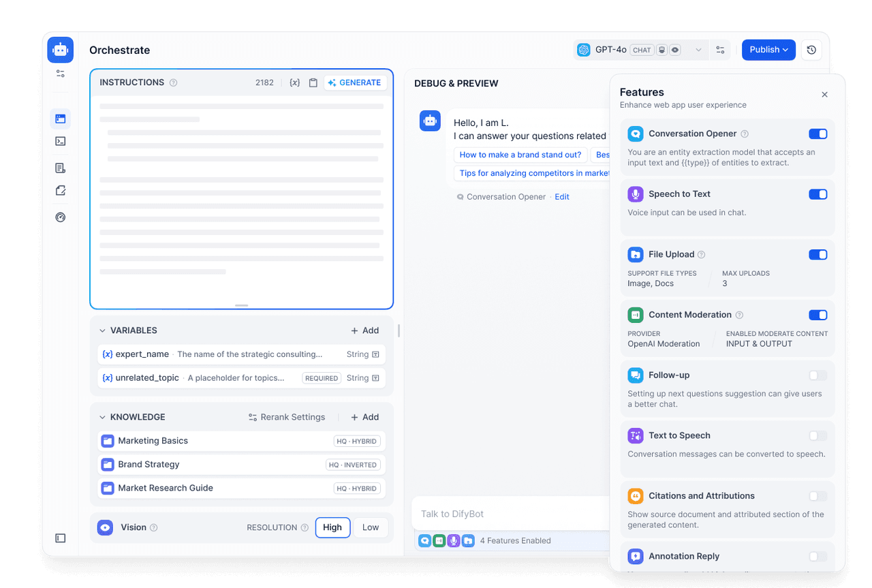Screen dimensions: 872x588
Task: Open model parameter settings icon beside GPT-4o
Action: [x=720, y=50]
